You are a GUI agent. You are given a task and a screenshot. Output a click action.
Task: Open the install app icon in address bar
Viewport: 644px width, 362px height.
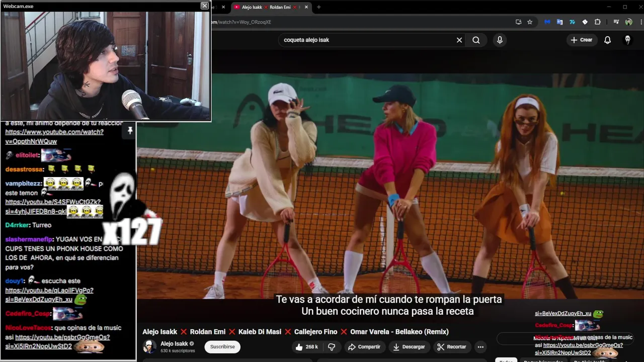point(518,22)
